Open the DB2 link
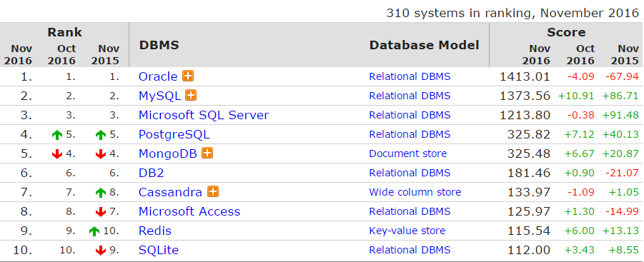 click(x=151, y=173)
